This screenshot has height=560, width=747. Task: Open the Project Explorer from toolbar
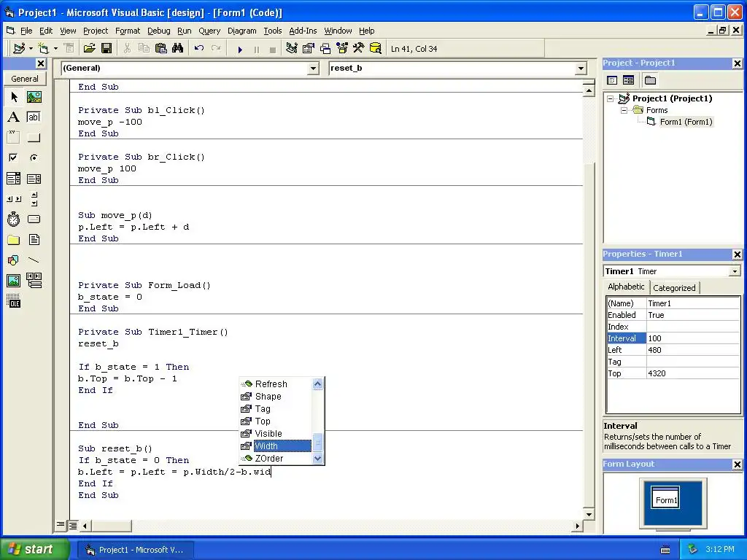click(292, 48)
